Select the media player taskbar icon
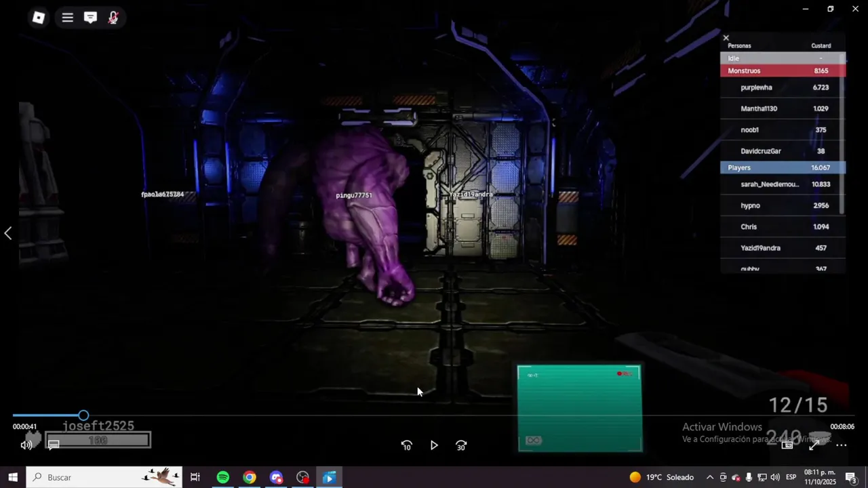Viewport: 868px width, 488px height. coord(329,477)
